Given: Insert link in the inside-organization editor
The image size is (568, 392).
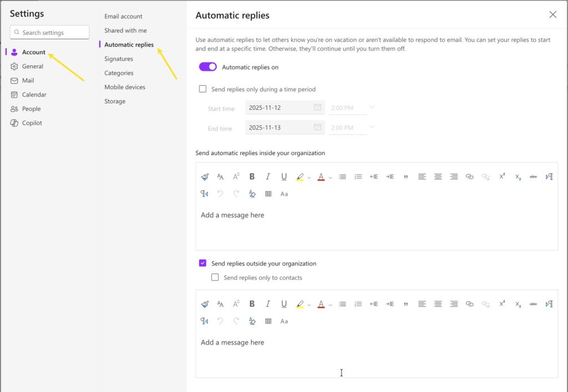Looking at the screenshot, I should point(470,177).
